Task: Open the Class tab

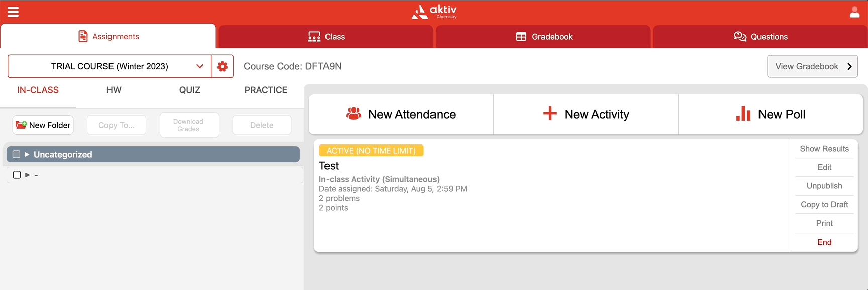Action: [x=326, y=37]
